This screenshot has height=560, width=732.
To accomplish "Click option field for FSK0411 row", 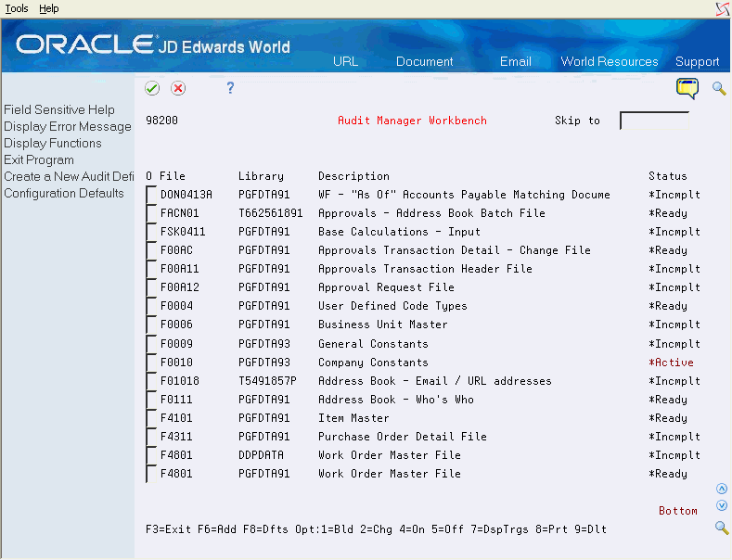I will 151,232.
